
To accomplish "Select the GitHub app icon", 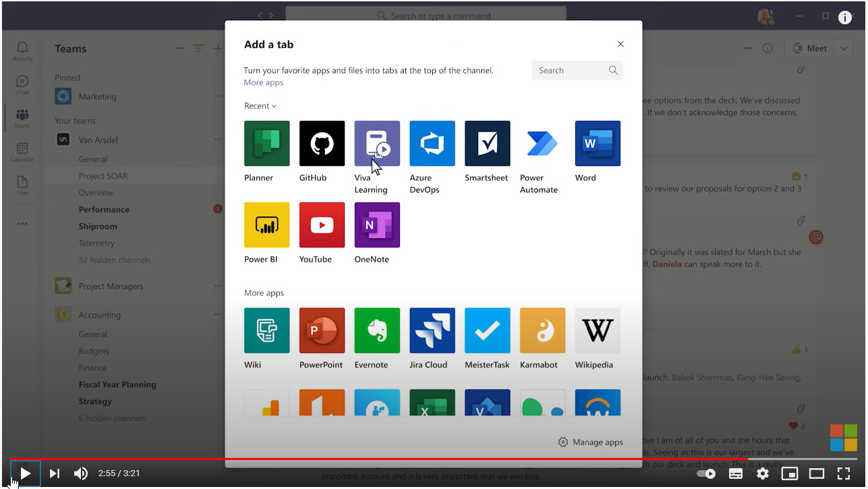I will click(x=322, y=143).
